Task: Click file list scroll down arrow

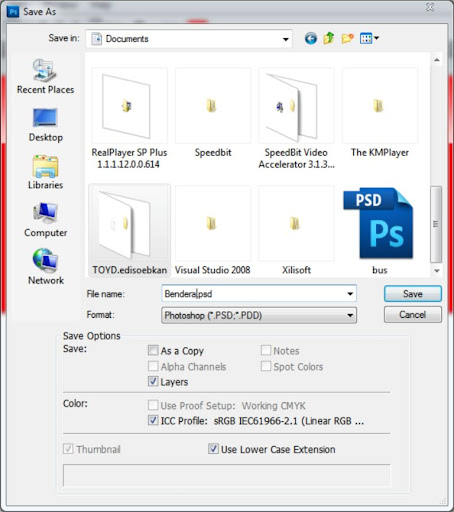Action: point(436,271)
